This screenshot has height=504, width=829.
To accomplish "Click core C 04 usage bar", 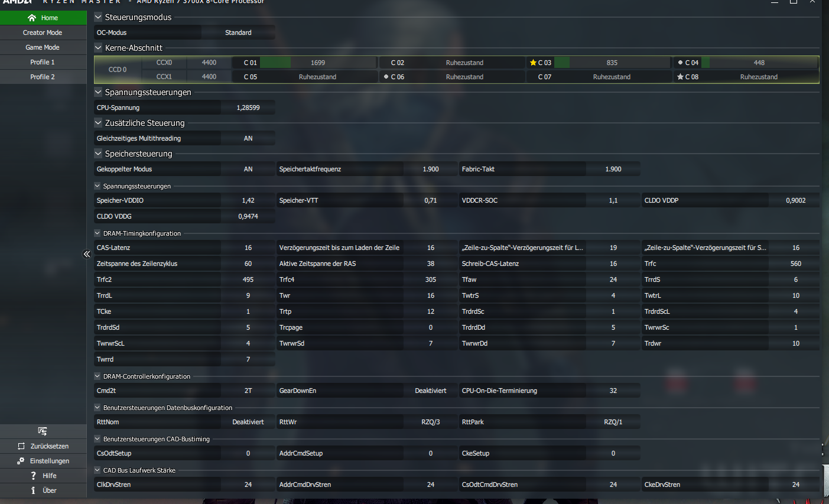I will coord(759,63).
